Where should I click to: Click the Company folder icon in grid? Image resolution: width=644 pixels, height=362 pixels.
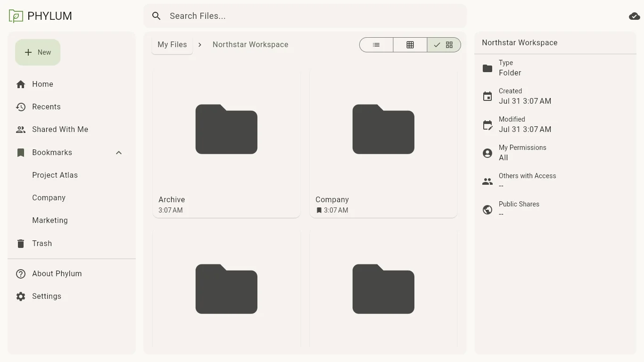(x=383, y=129)
